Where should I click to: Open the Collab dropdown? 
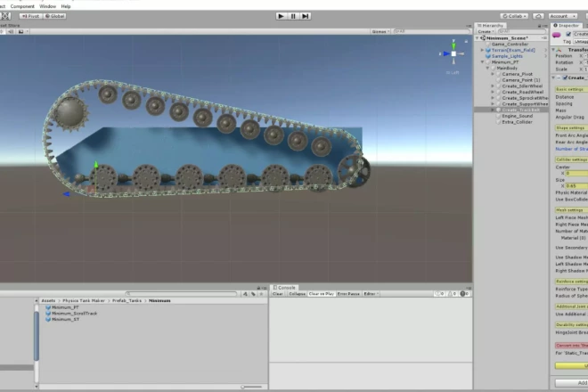tap(513, 16)
